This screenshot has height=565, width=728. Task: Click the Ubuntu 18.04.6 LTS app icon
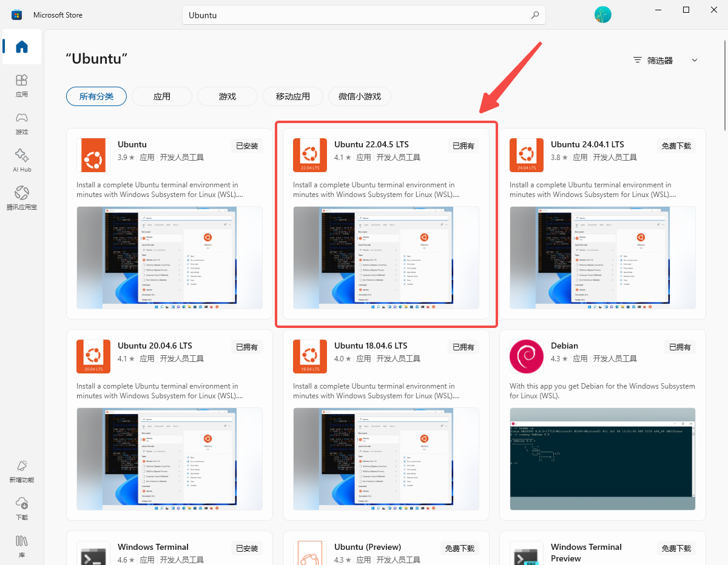tap(310, 356)
